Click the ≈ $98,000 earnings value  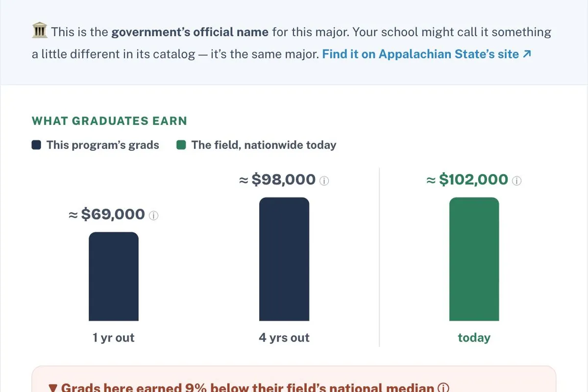click(277, 180)
